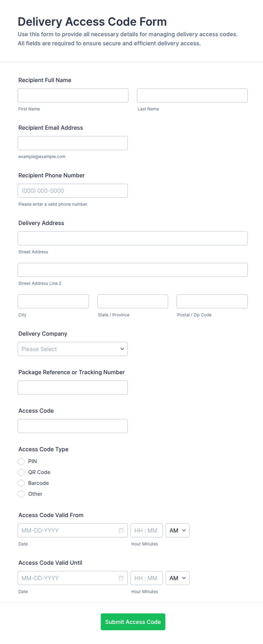Image resolution: width=263 pixels, height=644 pixels.
Task: Expand AM/PM selector for Valid Until
Action: (x=177, y=578)
